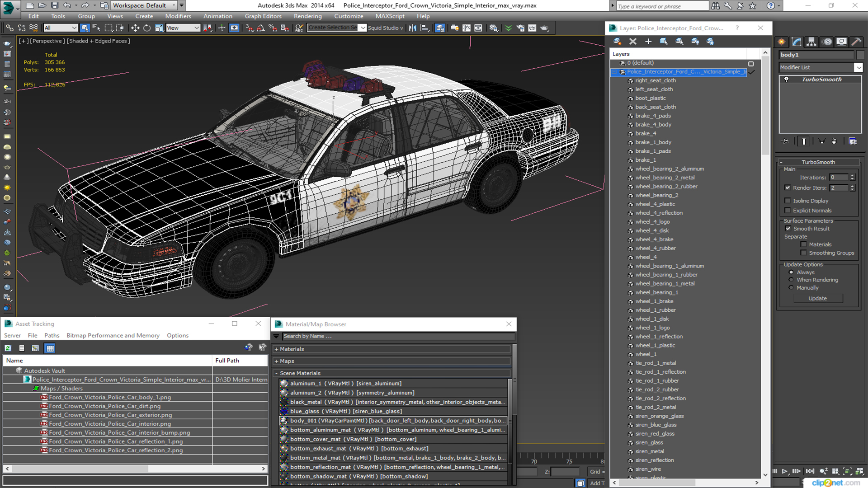Collapse the Police_Interceptor layer tree
This screenshot has width=868, height=488.
[614, 72]
